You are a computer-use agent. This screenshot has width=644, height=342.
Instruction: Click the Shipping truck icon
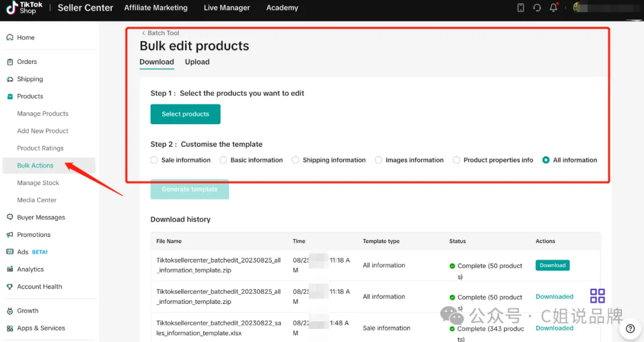point(10,79)
